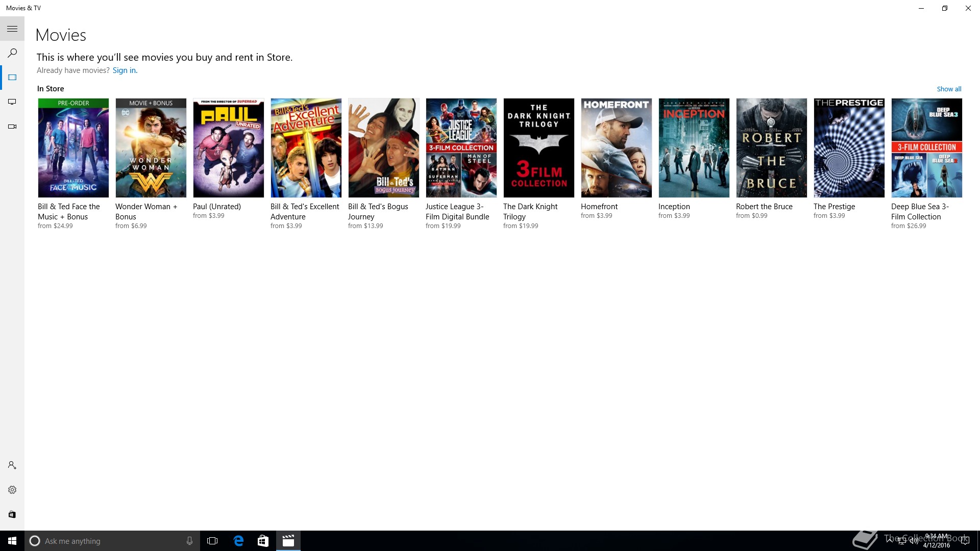Viewport: 980px width, 551px height.
Task: Open the Windows Start button
Action: [x=12, y=541]
